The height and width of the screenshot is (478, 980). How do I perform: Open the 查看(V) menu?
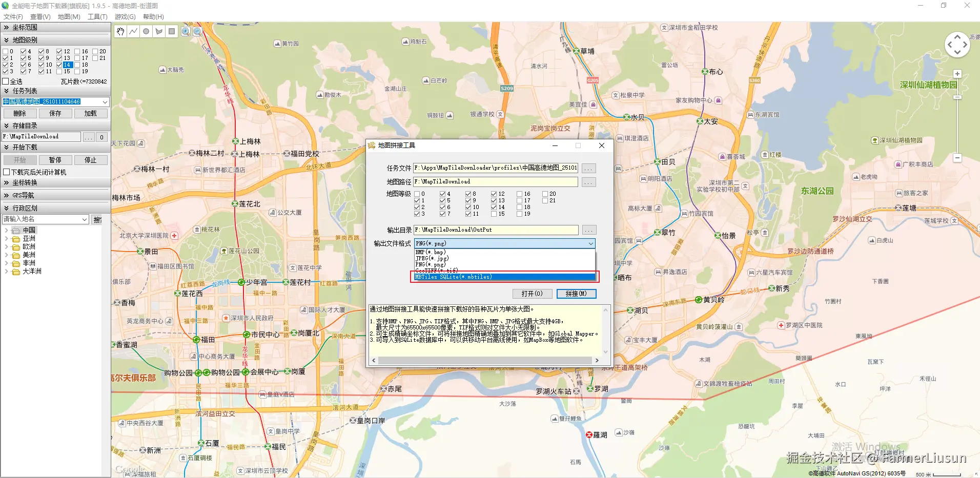coord(40,17)
